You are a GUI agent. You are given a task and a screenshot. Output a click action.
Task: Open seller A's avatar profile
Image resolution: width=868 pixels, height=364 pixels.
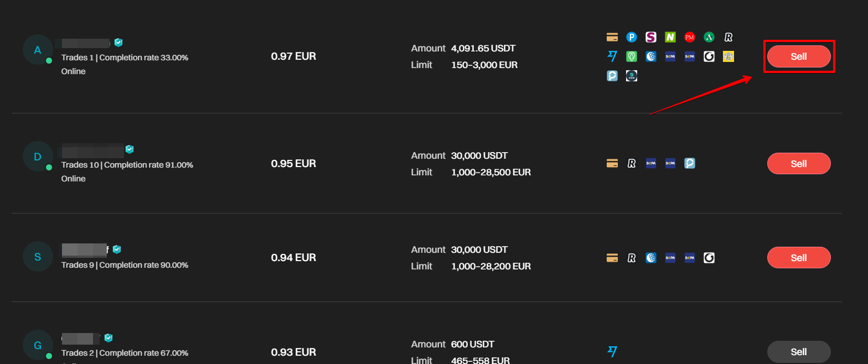tap(38, 50)
